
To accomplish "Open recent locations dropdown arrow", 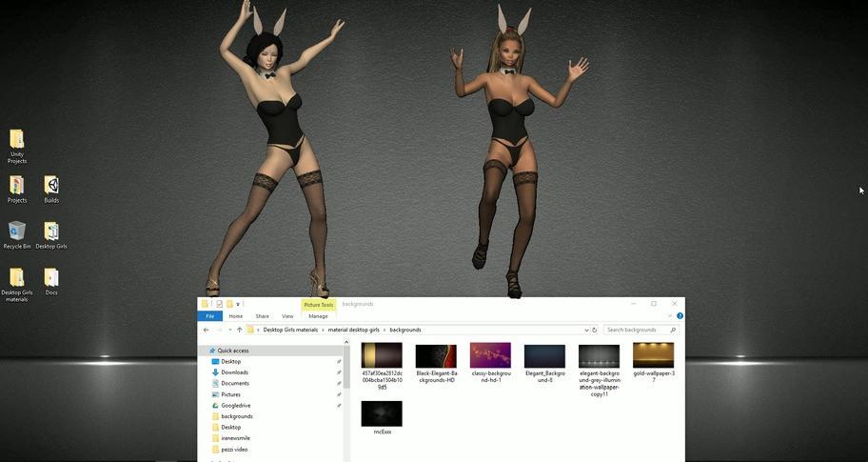I will 229,330.
